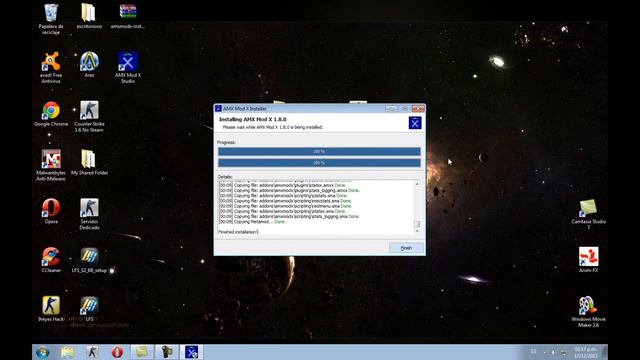Select the Ares desktop icon
This screenshot has width=640, height=360.
click(x=89, y=64)
